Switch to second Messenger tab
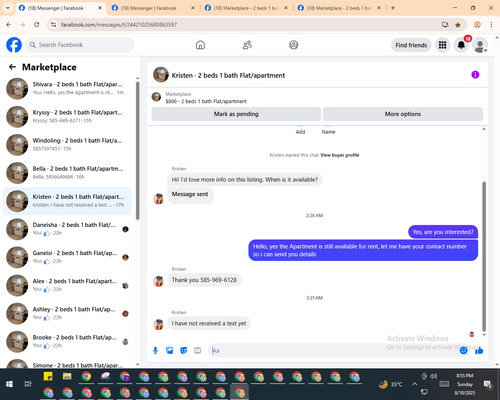500x400 pixels. pyautogui.click(x=153, y=8)
